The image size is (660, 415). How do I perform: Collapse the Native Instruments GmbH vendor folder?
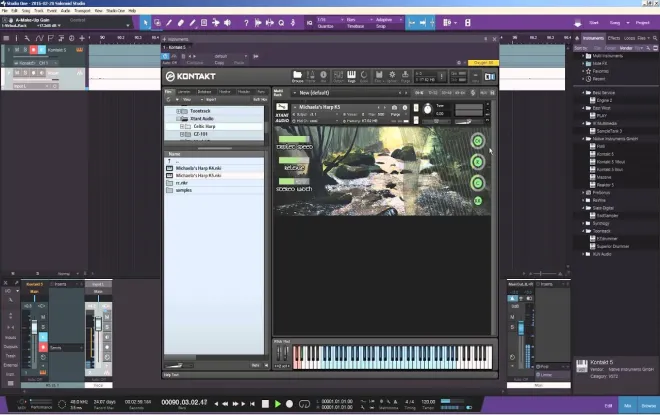coord(583,139)
